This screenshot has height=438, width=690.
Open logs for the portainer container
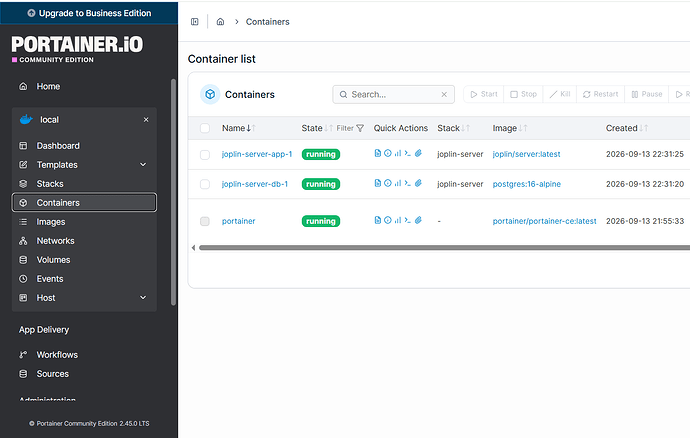377,220
